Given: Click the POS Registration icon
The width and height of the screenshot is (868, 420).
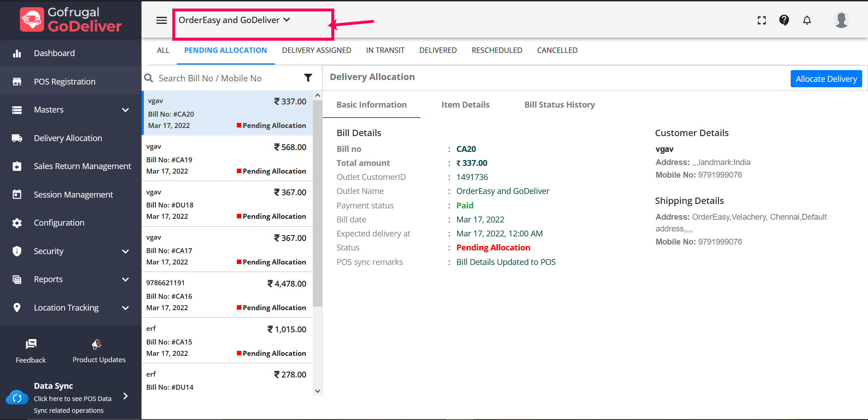Looking at the screenshot, I should (17, 82).
